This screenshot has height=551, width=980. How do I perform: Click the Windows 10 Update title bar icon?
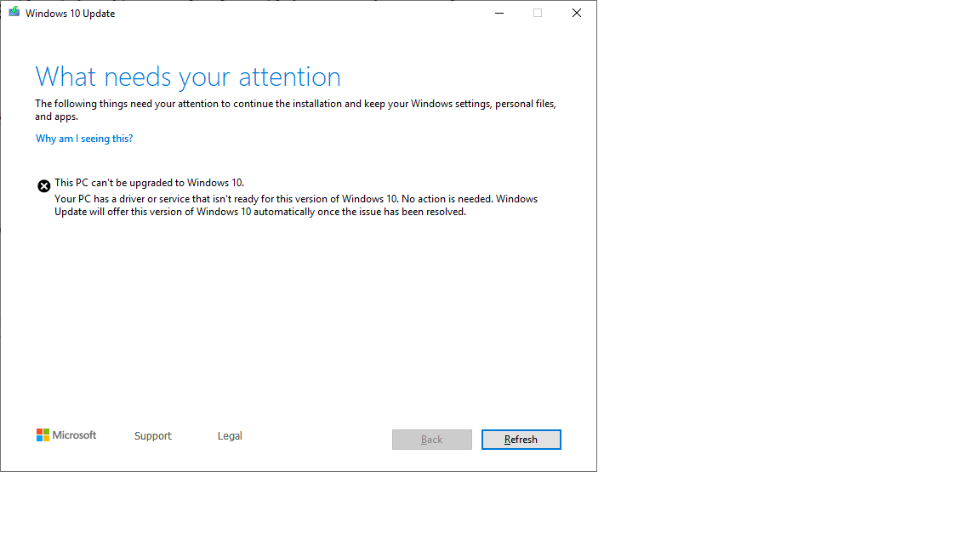[14, 13]
